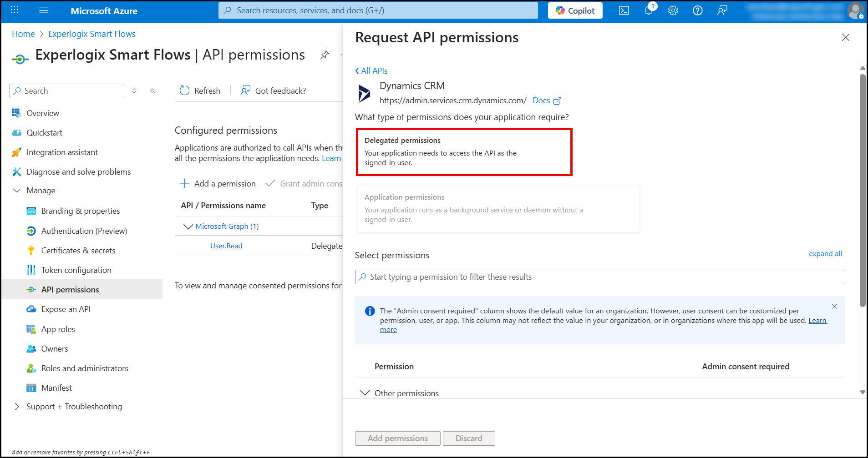868x458 pixels.
Task: Click the App roles grid icon
Action: pos(31,329)
